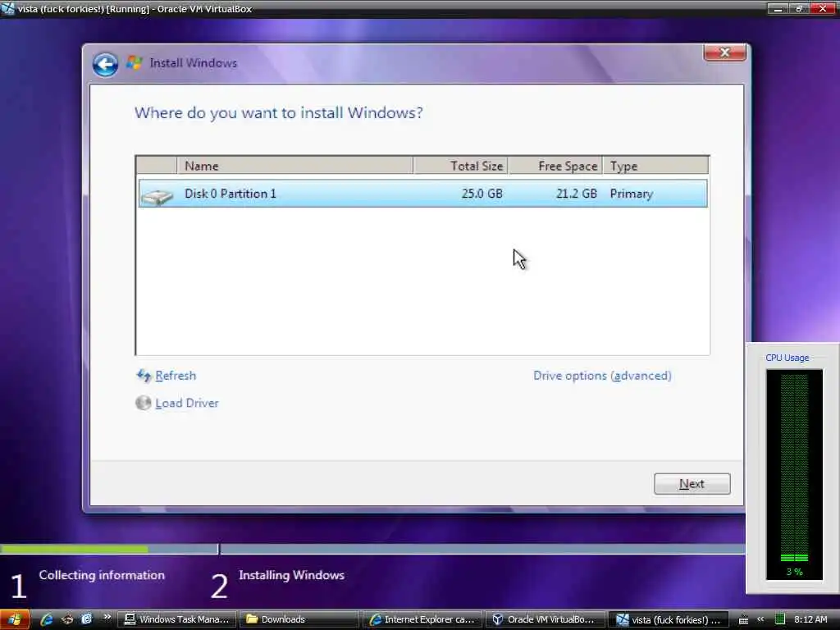Expand hidden system tray icons

pos(760,619)
